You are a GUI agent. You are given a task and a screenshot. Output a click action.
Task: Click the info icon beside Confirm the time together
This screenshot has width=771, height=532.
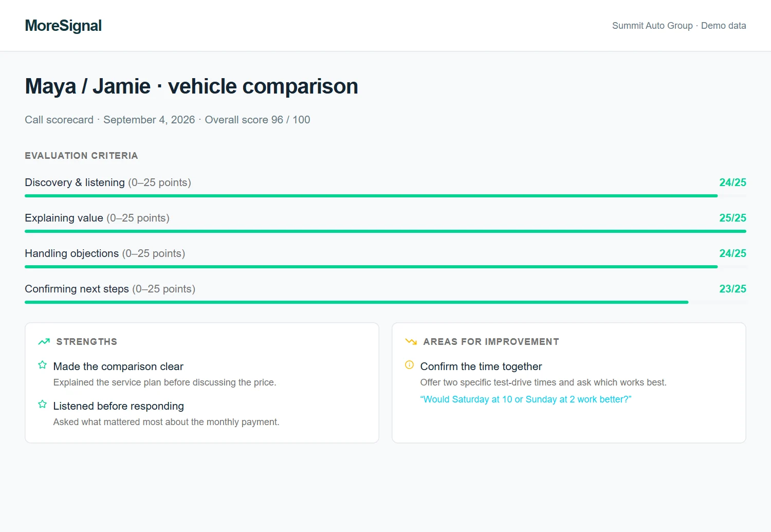click(410, 365)
